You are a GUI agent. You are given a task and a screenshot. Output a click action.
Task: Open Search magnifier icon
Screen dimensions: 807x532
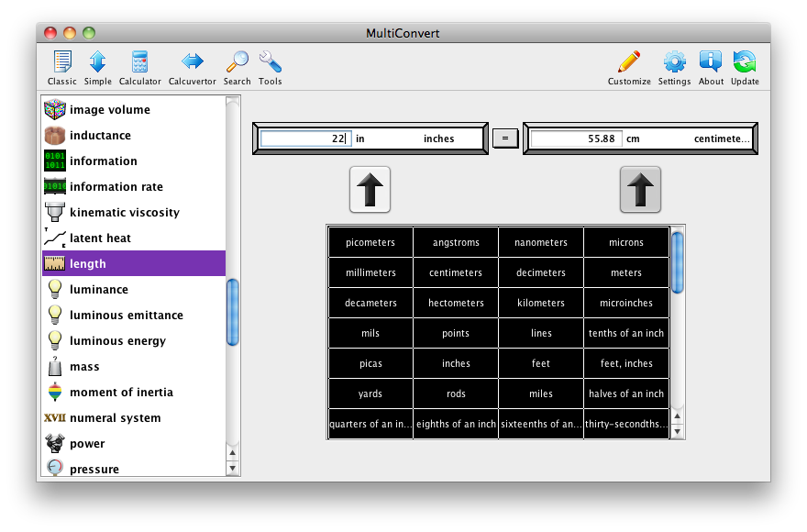[238, 68]
